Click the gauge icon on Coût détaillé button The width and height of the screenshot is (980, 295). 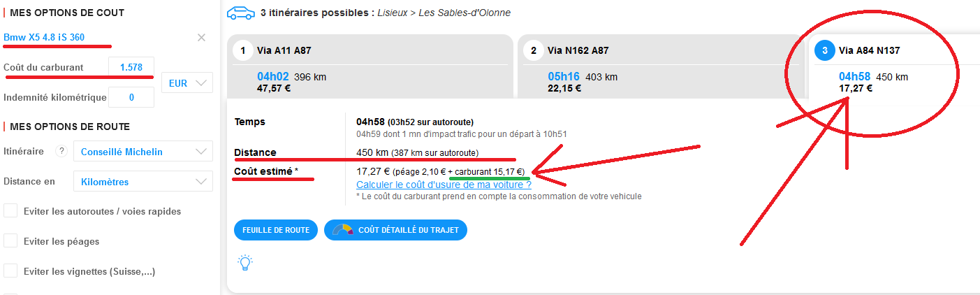click(x=342, y=230)
